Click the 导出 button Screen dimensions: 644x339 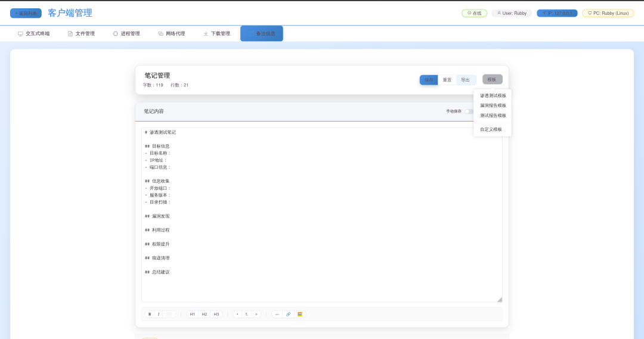tap(465, 80)
